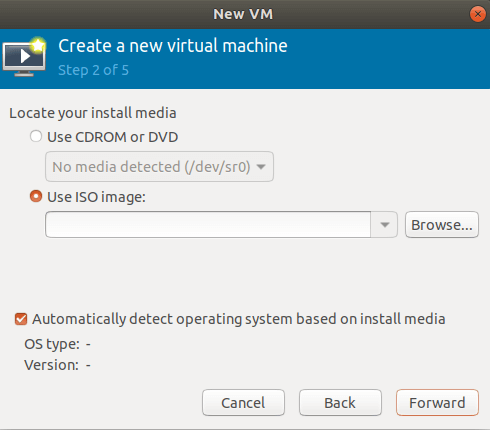Screen dimensions: 490x430
Task: Click the ISO image path input field
Action: point(208,225)
